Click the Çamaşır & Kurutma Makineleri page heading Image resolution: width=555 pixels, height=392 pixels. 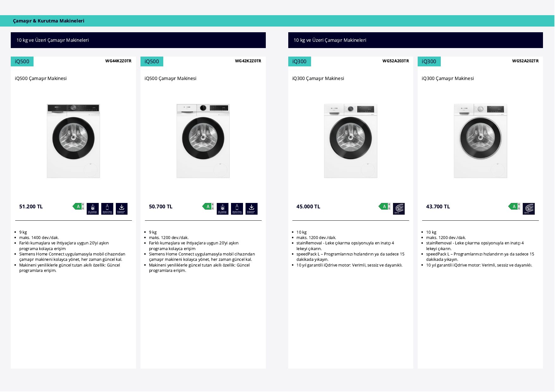coord(49,21)
